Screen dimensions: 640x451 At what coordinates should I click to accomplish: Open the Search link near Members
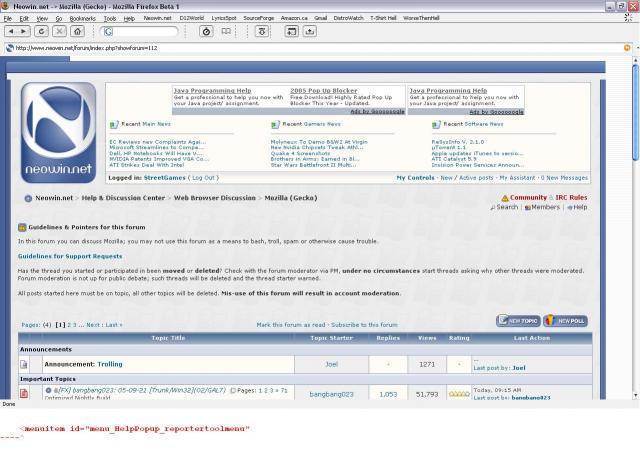click(x=507, y=207)
